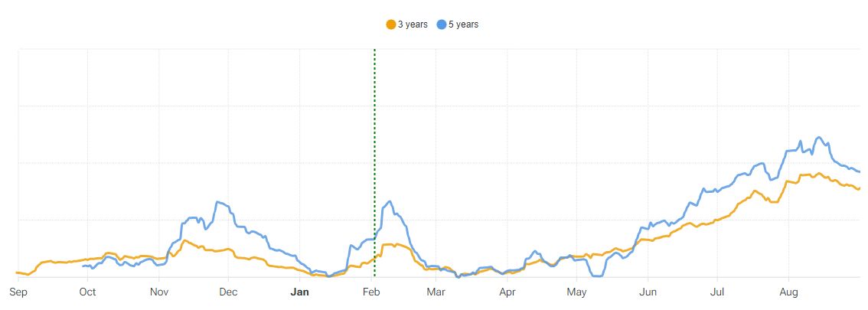The height and width of the screenshot is (310, 868).
Task: Select the Oct label on the axis
Action: coord(88,292)
